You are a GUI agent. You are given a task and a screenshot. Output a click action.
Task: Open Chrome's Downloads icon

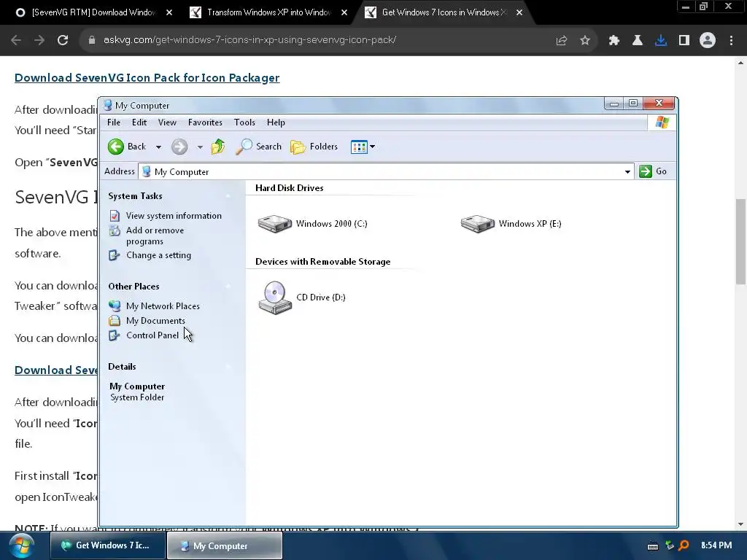point(661,41)
